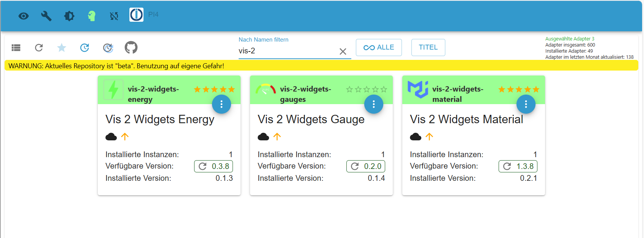
Task: Toggle the theme brightness icon
Action: 69,16
